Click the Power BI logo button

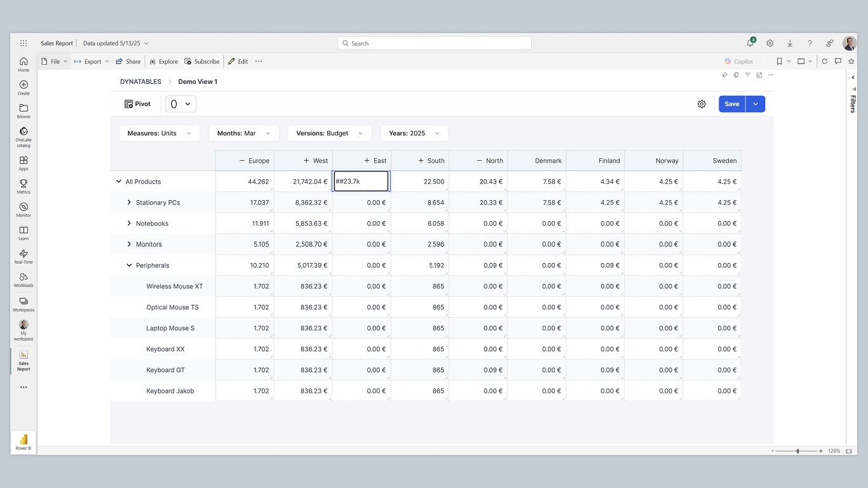(24, 442)
